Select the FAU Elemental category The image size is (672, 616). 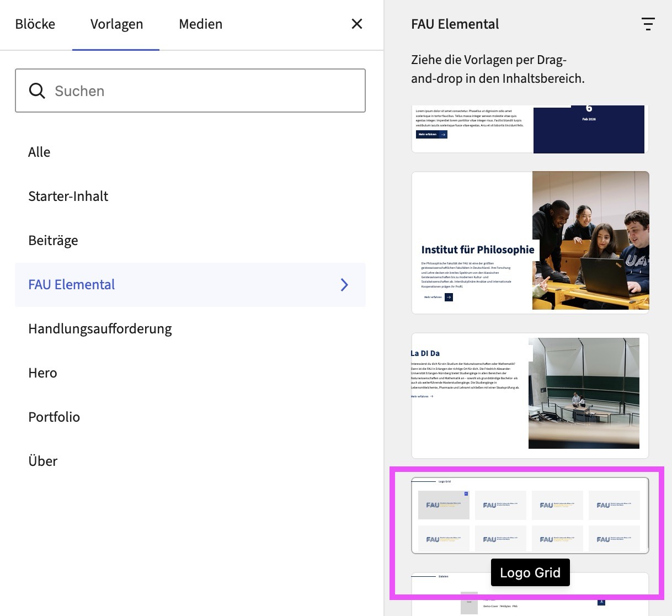[x=72, y=285]
